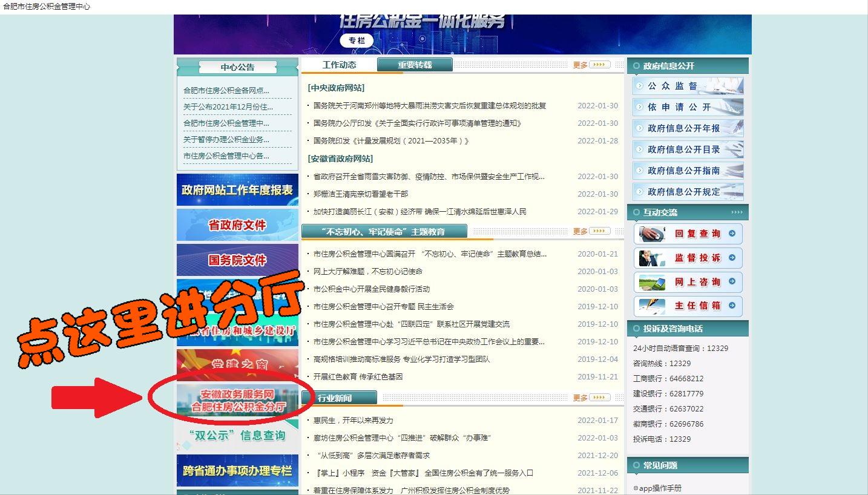Click the 专栏 button on the banner
Screen dimensions: 868x495
[357, 40]
